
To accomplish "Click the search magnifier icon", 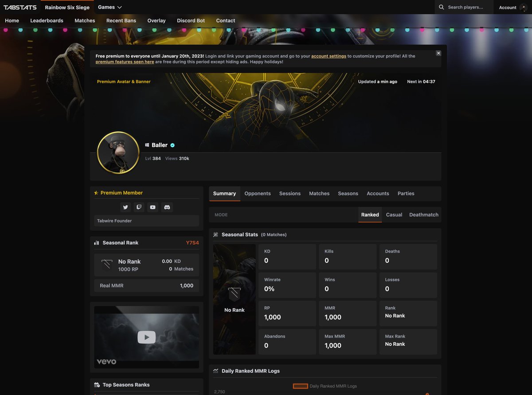I will [x=442, y=7].
